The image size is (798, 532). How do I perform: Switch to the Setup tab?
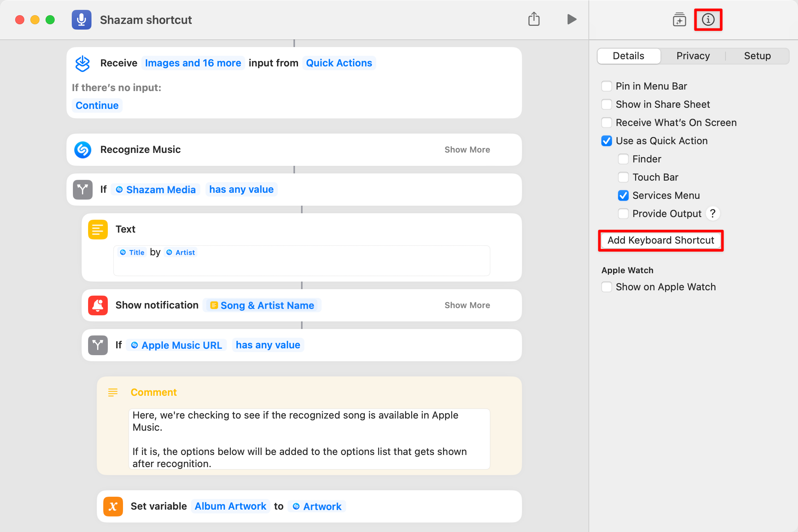(x=757, y=56)
